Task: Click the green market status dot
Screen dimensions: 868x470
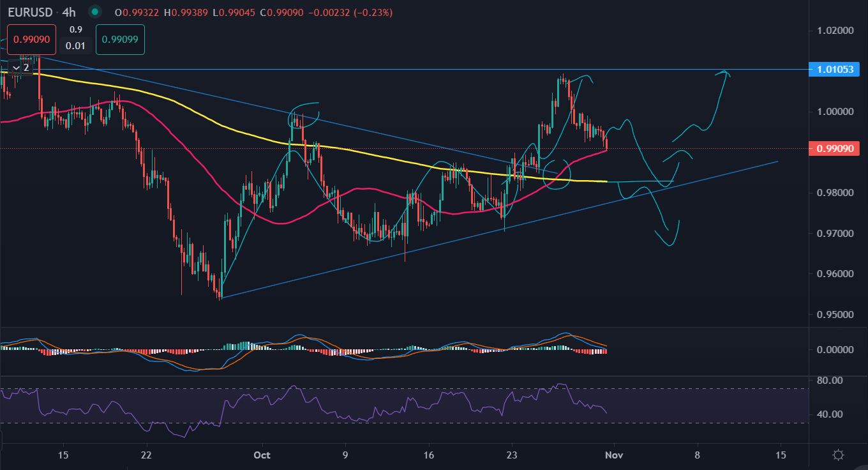Action: pyautogui.click(x=95, y=12)
